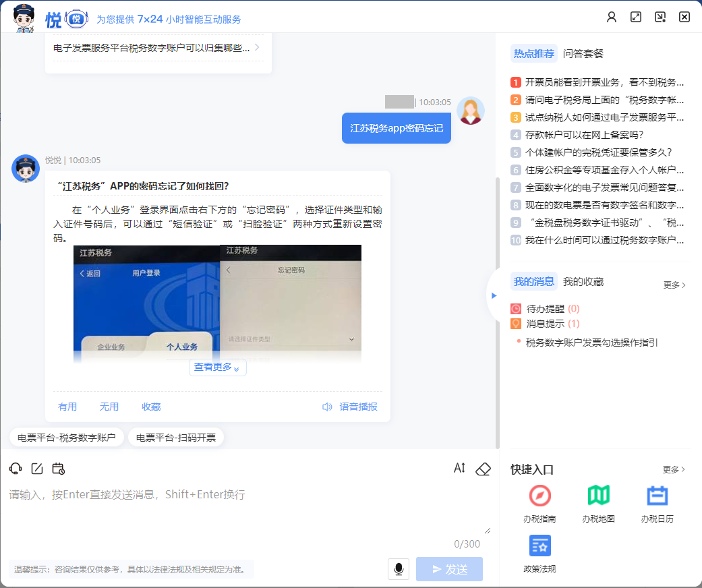The image size is (702, 588).
Task: Click into the message input field
Action: coord(250,510)
